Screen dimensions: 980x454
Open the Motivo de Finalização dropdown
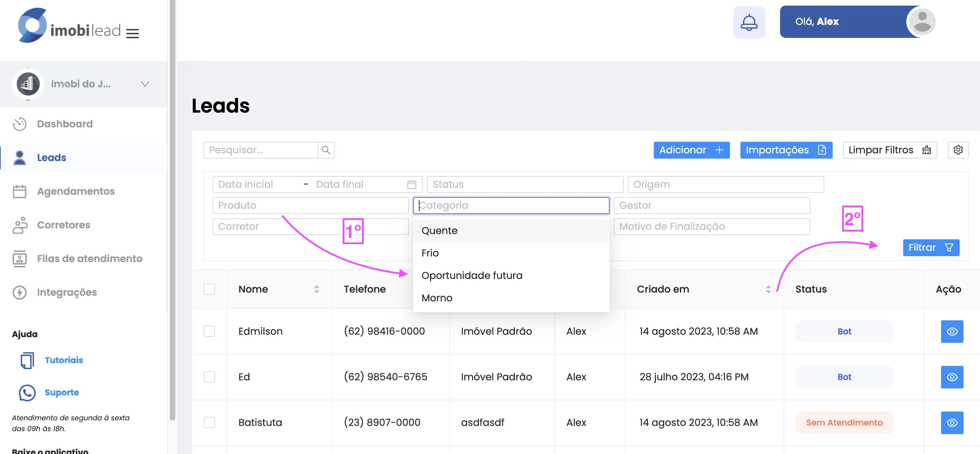click(711, 226)
